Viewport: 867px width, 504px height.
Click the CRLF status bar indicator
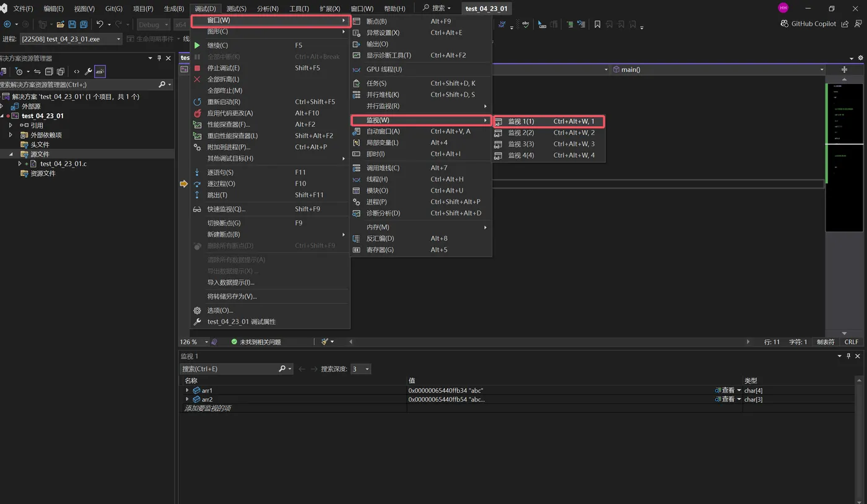852,342
